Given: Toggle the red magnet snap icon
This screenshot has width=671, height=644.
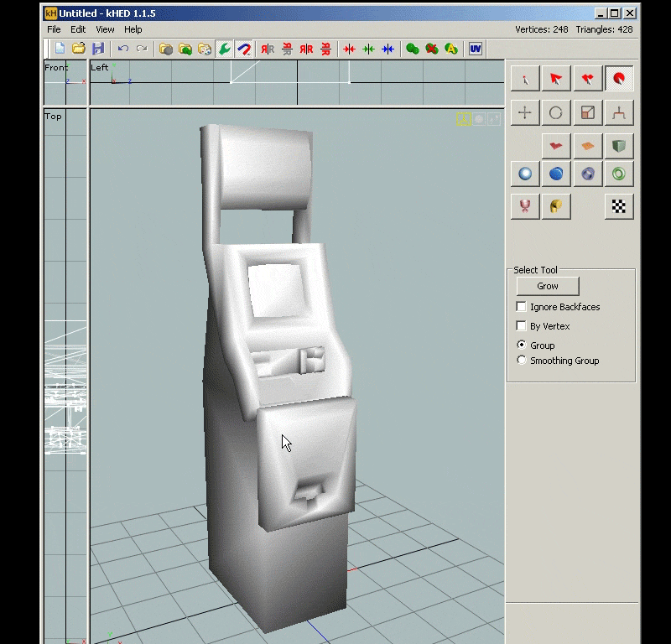Looking at the screenshot, I should click(x=244, y=49).
